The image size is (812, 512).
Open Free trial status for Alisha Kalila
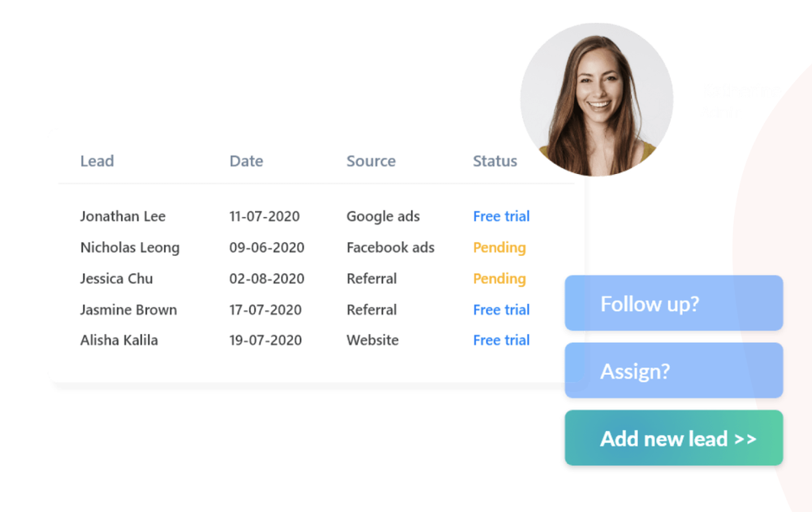tap(501, 340)
